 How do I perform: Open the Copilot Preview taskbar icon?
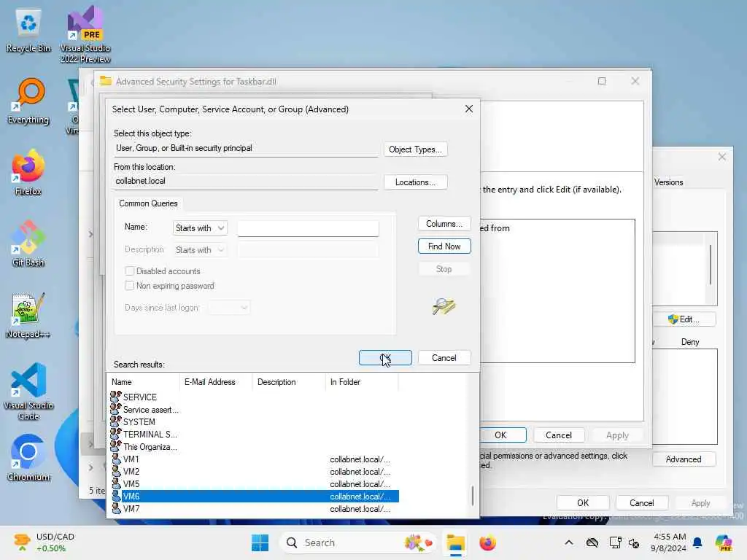point(723,542)
